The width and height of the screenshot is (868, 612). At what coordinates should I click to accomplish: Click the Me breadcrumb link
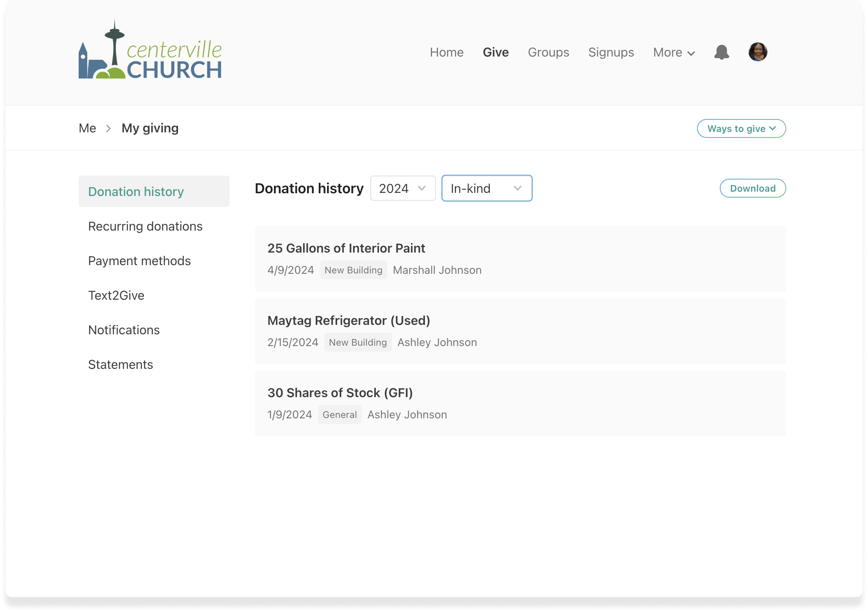pos(87,128)
